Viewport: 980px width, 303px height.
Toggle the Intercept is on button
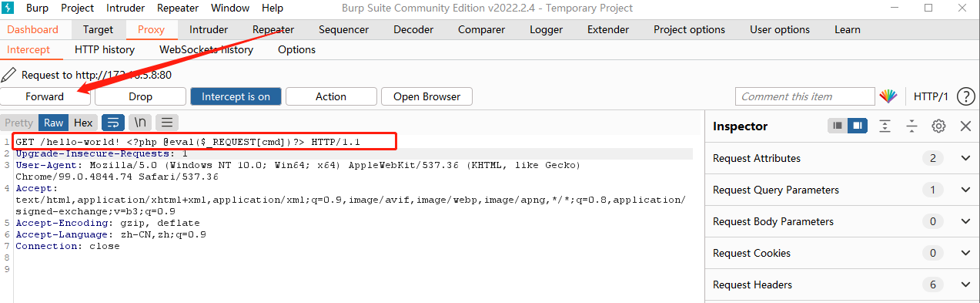coord(236,96)
